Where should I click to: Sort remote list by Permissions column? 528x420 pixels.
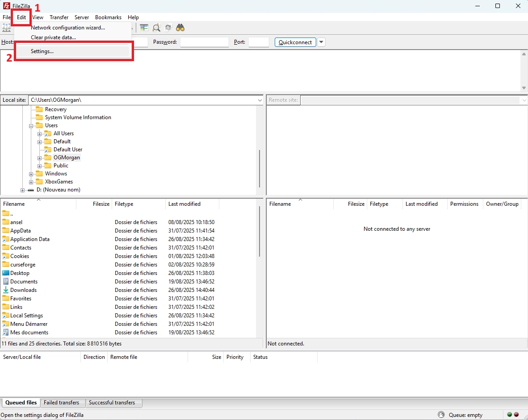(x=465, y=204)
